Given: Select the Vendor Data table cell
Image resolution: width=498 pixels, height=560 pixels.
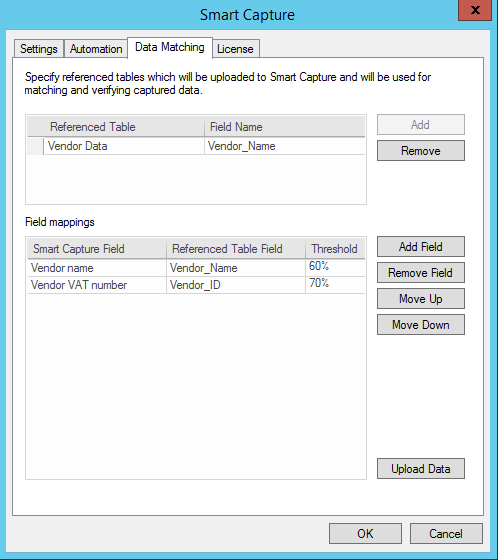Looking at the screenshot, I should tap(124, 146).
